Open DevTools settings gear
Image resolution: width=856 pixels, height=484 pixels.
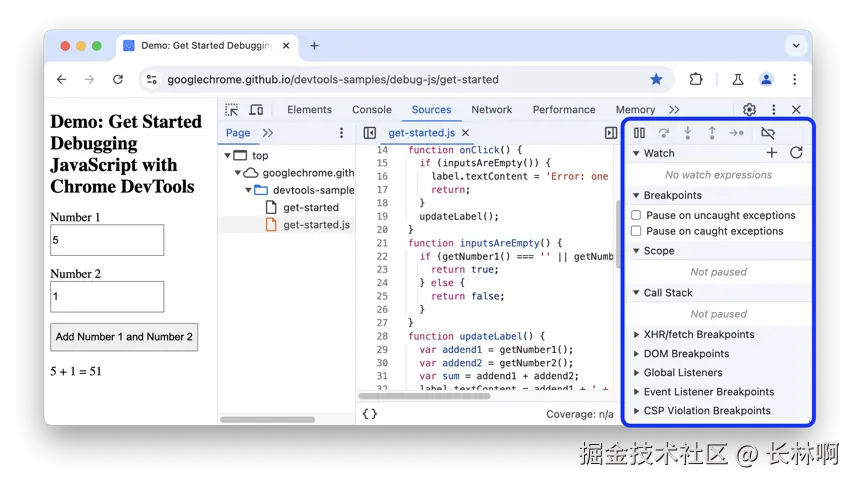pyautogui.click(x=749, y=110)
